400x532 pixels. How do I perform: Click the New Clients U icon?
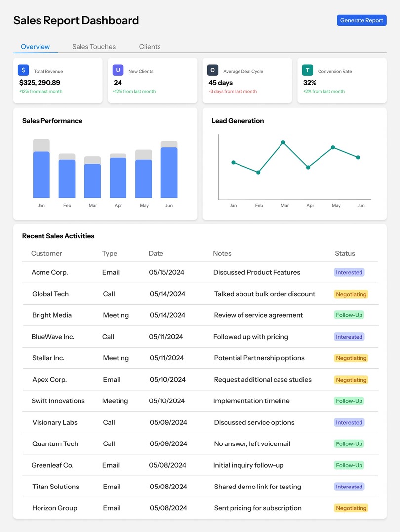[118, 70]
